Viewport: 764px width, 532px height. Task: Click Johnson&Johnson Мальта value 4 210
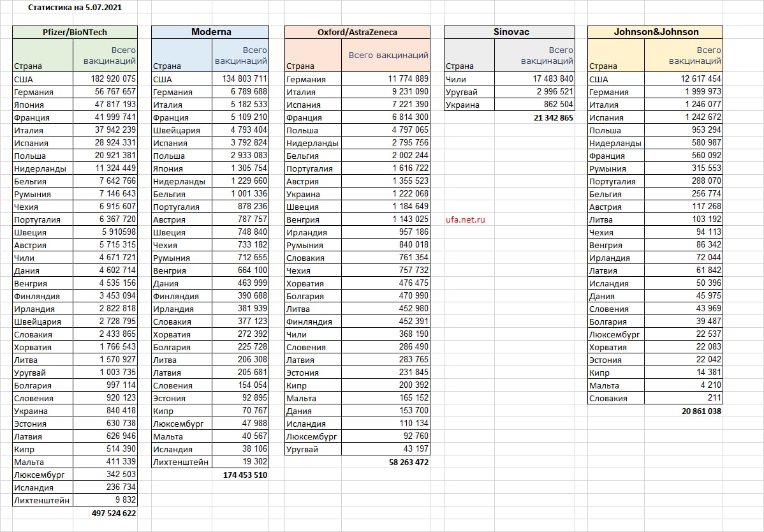click(684, 385)
